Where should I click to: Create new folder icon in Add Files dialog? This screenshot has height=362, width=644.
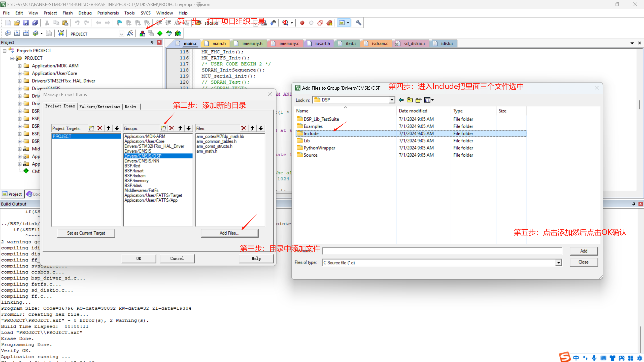coord(418,100)
